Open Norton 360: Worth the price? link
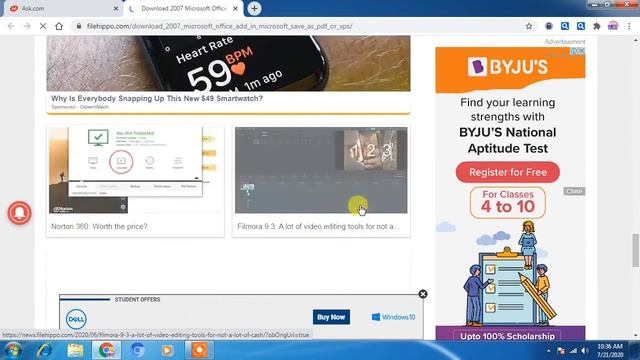This screenshot has height=360, width=640. (99, 226)
